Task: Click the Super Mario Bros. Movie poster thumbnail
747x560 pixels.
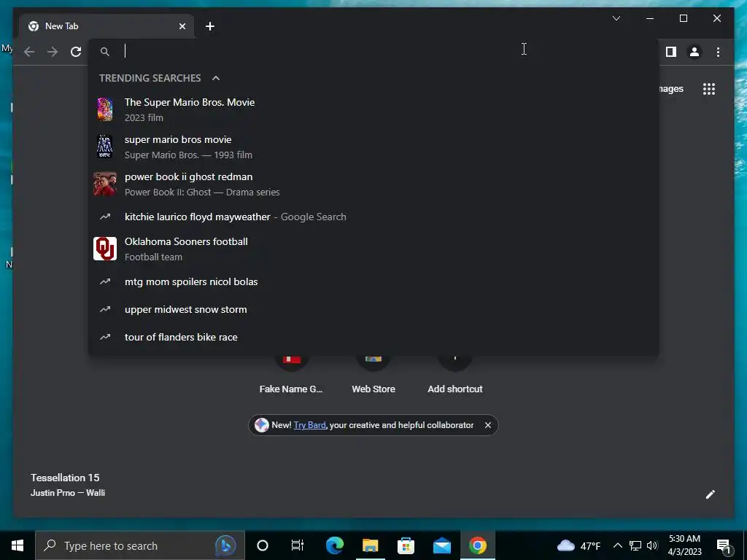Action: 105,109
